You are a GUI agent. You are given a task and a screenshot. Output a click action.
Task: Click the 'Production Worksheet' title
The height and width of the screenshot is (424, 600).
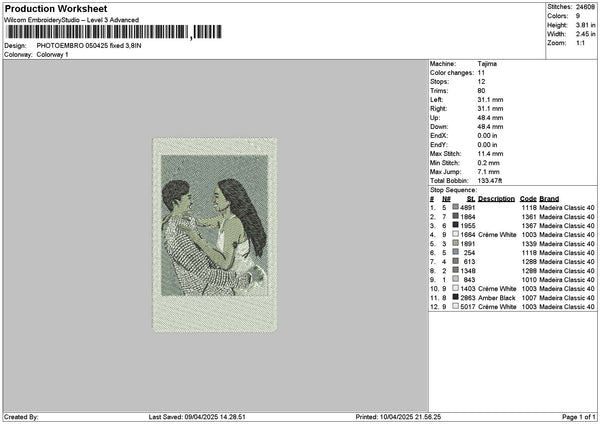56,9
